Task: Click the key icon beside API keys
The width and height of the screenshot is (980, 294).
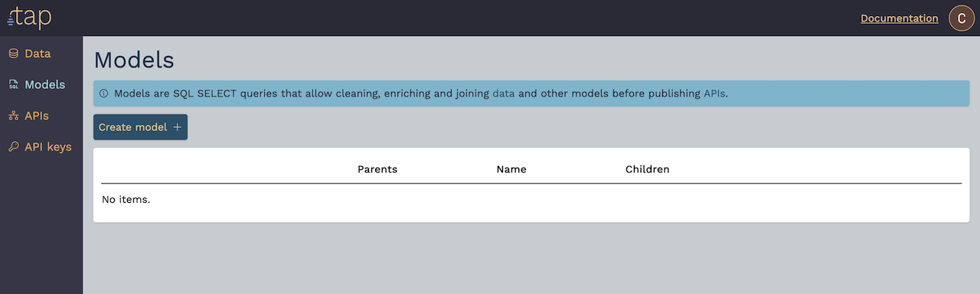Action: pos(13,147)
